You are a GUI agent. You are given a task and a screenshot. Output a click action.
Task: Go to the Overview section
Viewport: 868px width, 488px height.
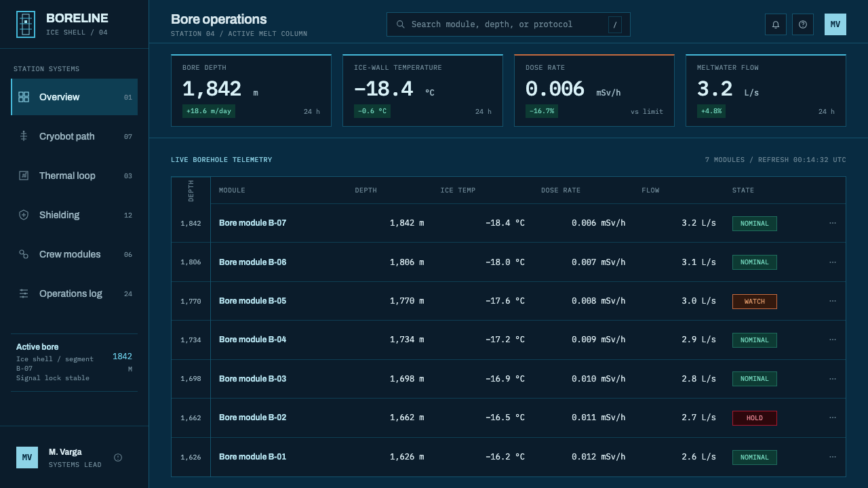75,97
